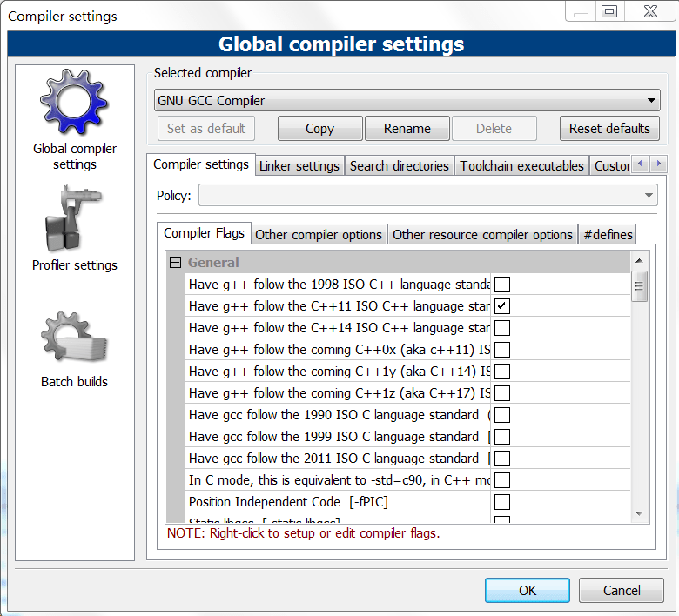This screenshot has height=616, width=679.
Task: Tick the coming C++1y (aka C++14) checkbox
Action: point(502,372)
